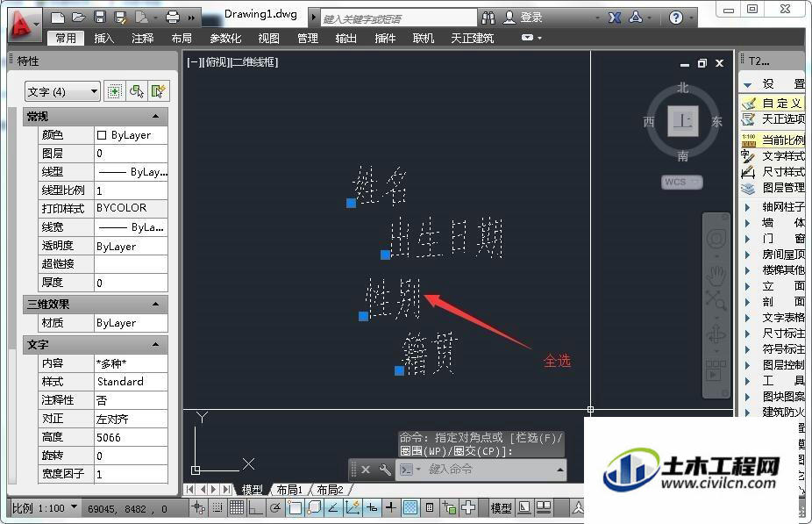
Task: Click the 样式 Standard value field
Action: point(131,382)
